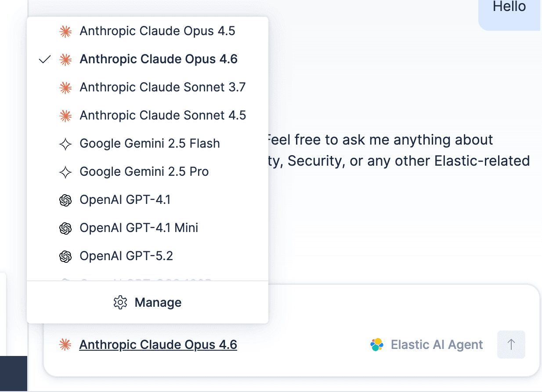Click the checkmark beside Anthropic Claude Opus 4.6
The width and height of the screenshot is (542, 392).
(x=44, y=59)
